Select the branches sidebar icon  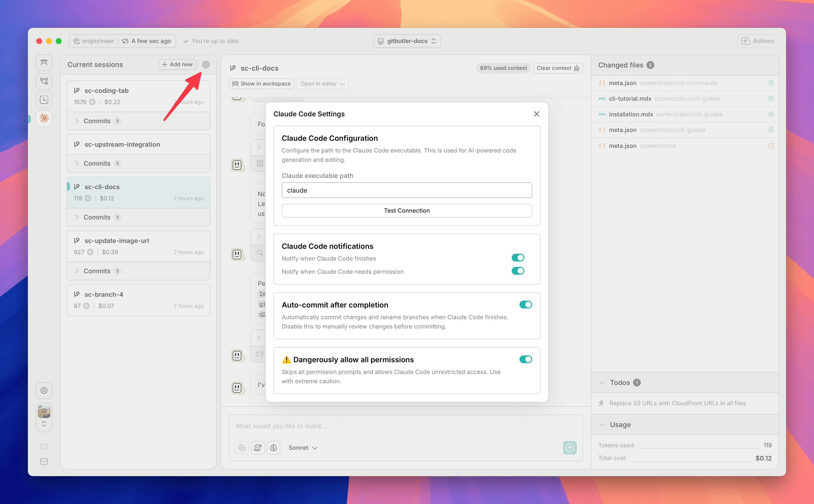(x=44, y=81)
